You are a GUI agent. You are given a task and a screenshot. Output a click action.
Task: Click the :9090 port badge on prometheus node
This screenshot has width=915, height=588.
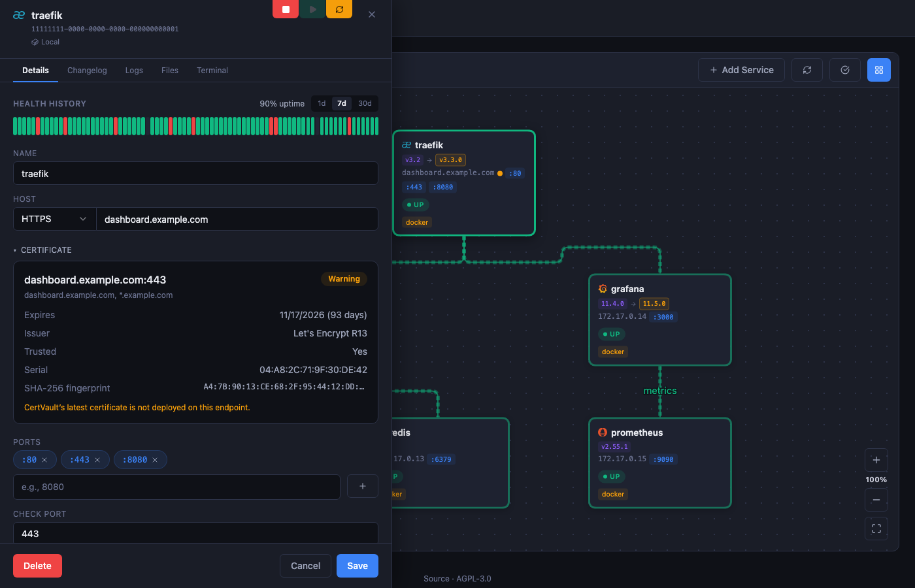coord(664,459)
